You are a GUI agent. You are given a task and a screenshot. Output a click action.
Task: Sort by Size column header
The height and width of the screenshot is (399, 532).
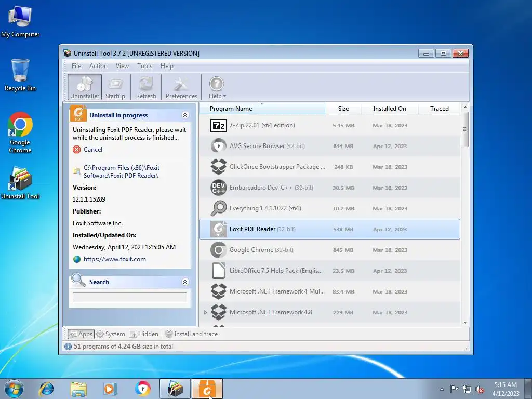click(x=343, y=109)
